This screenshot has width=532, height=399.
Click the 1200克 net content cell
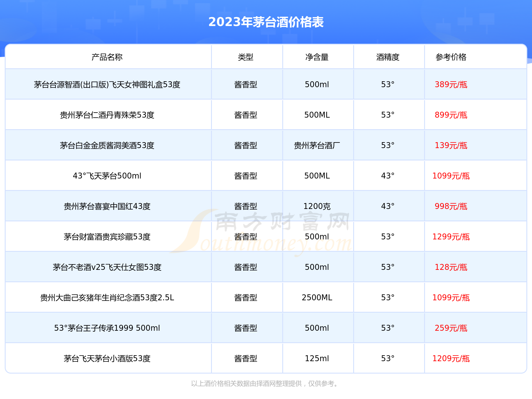(317, 207)
